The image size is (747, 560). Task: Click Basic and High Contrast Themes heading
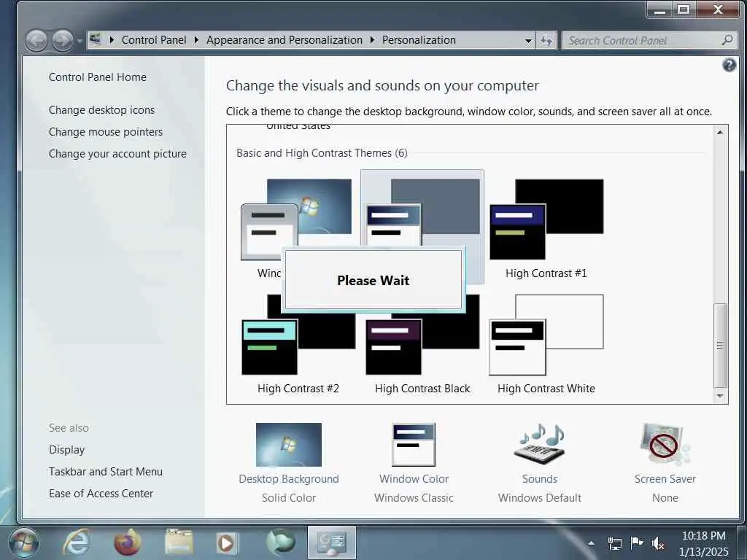(x=322, y=153)
